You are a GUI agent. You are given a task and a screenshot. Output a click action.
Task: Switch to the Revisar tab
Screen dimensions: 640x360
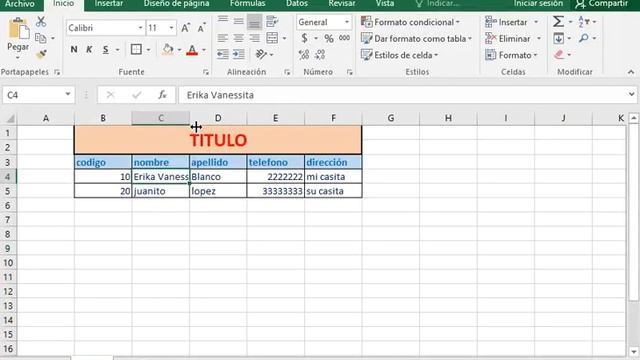click(342, 4)
